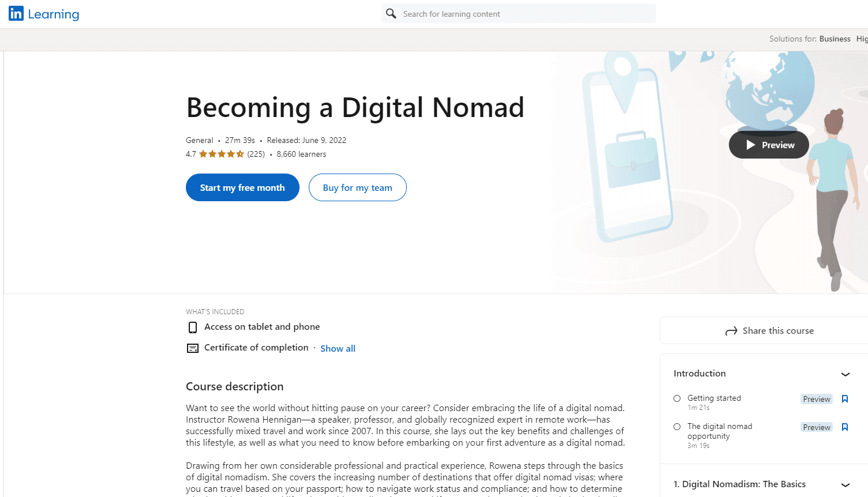
Task: Select the Getting started lesson circle
Action: click(677, 398)
